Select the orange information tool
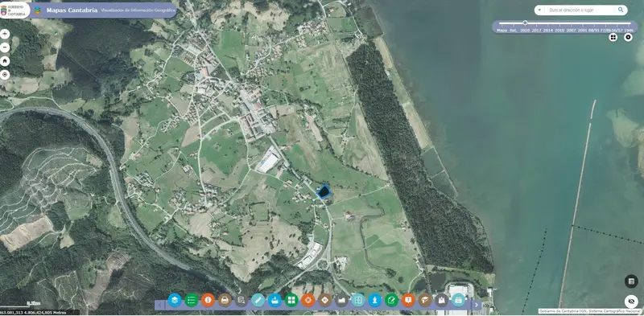 pos(208,301)
